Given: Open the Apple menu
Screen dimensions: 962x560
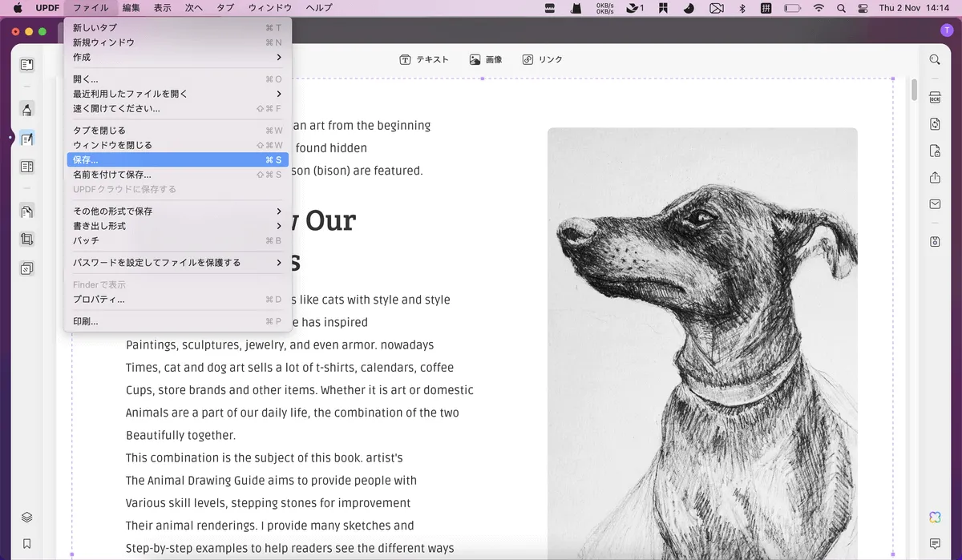Looking at the screenshot, I should (18, 8).
